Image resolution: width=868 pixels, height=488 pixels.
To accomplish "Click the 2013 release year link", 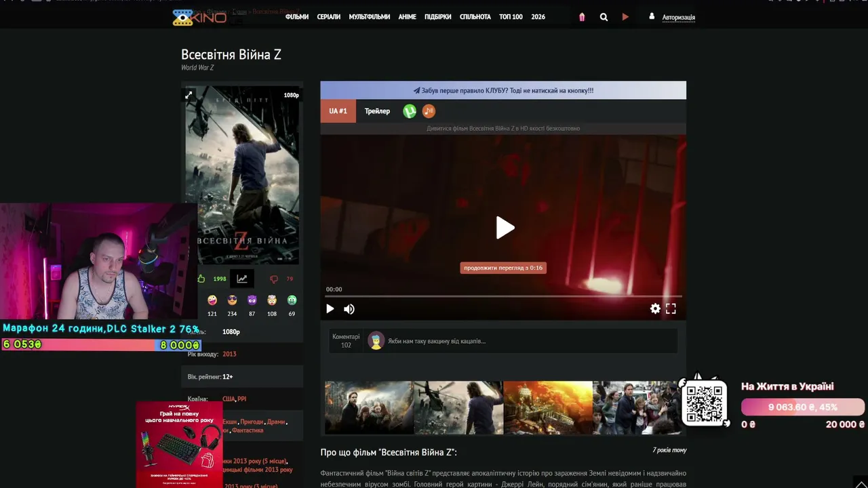I will click(229, 354).
